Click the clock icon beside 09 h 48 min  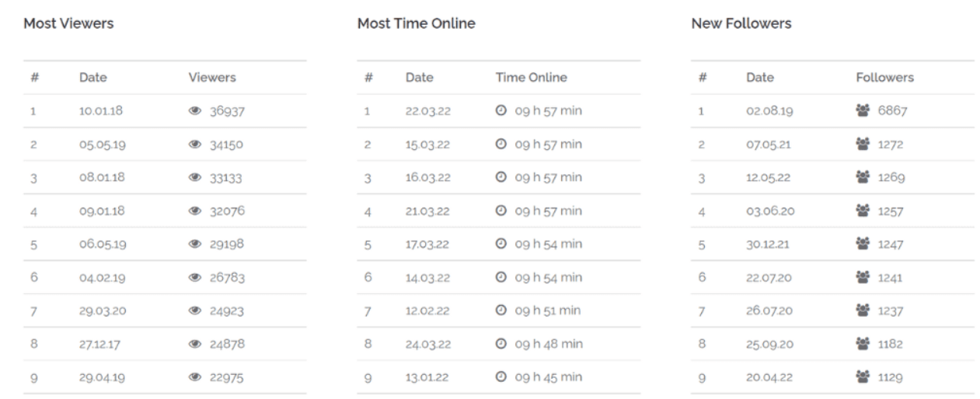pos(501,344)
